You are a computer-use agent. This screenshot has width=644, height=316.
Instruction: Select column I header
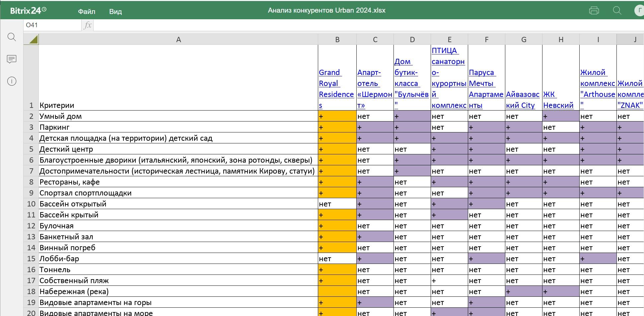point(598,39)
